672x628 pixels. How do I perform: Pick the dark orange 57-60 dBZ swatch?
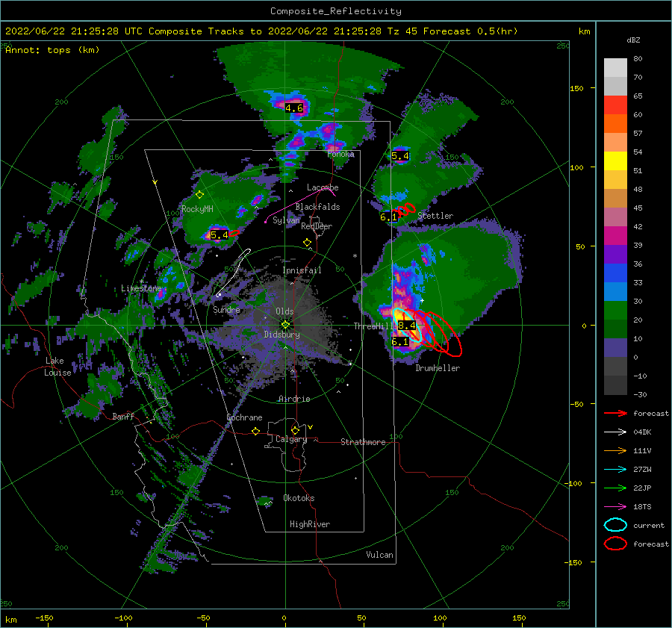[615, 124]
